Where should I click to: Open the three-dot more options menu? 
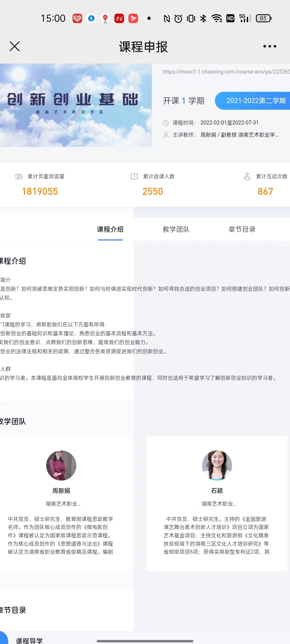pyautogui.click(x=270, y=46)
